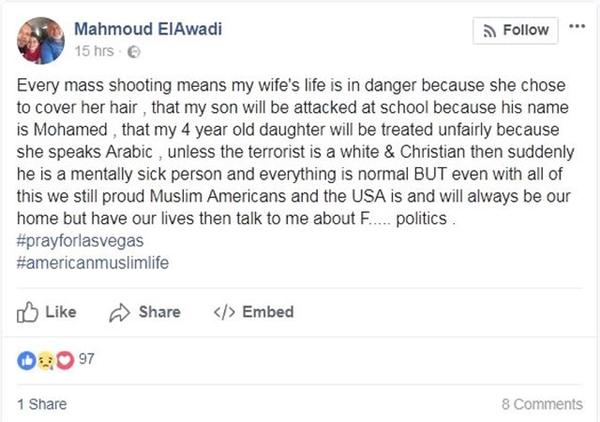
Task: Open the 15 hrs timestamp link
Action: [x=94, y=51]
